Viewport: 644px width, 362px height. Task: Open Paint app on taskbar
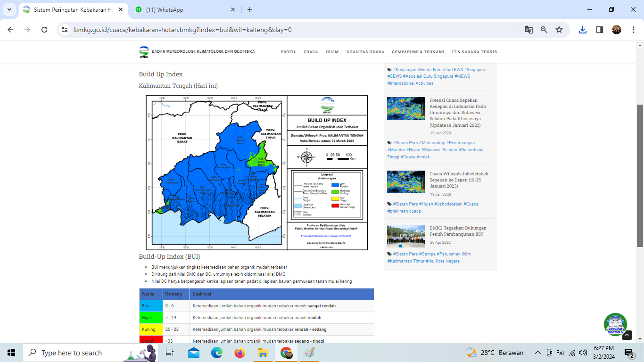pyautogui.click(x=309, y=353)
